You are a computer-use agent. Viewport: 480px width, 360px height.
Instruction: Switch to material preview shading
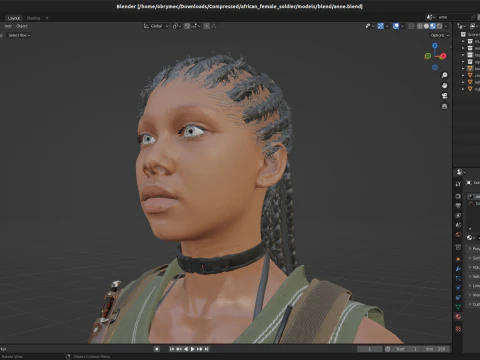click(433, 26)
